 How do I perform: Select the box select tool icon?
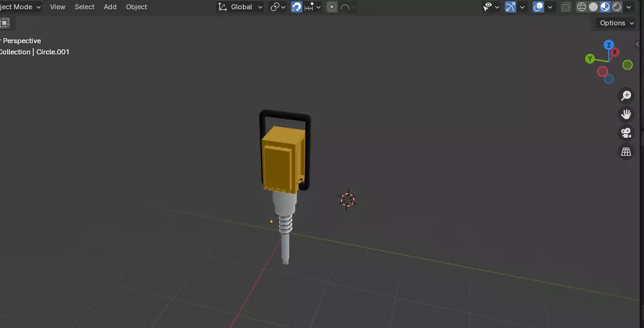coord(4,23)
